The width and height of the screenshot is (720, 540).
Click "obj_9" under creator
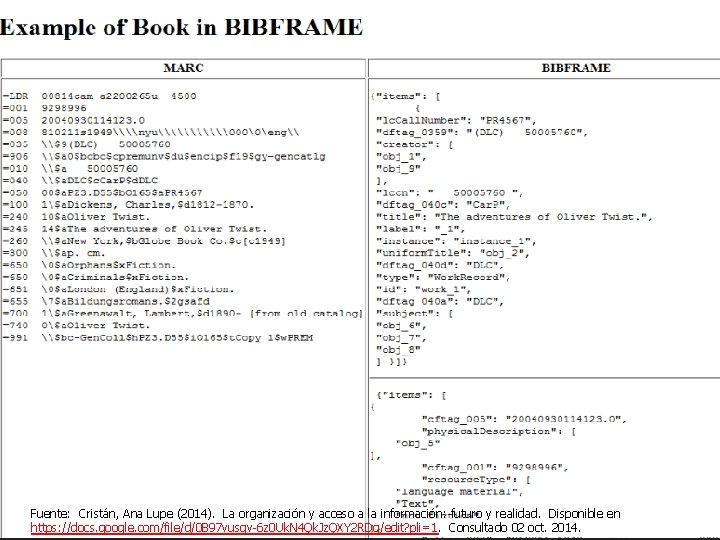coord(398,169)
